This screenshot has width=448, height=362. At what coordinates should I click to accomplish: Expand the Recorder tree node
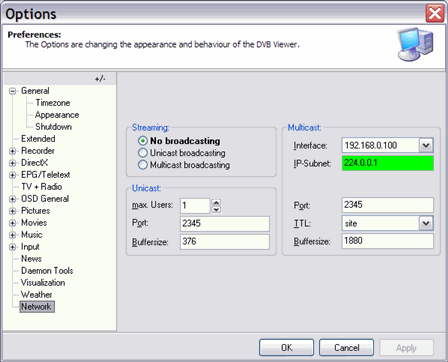12,151
